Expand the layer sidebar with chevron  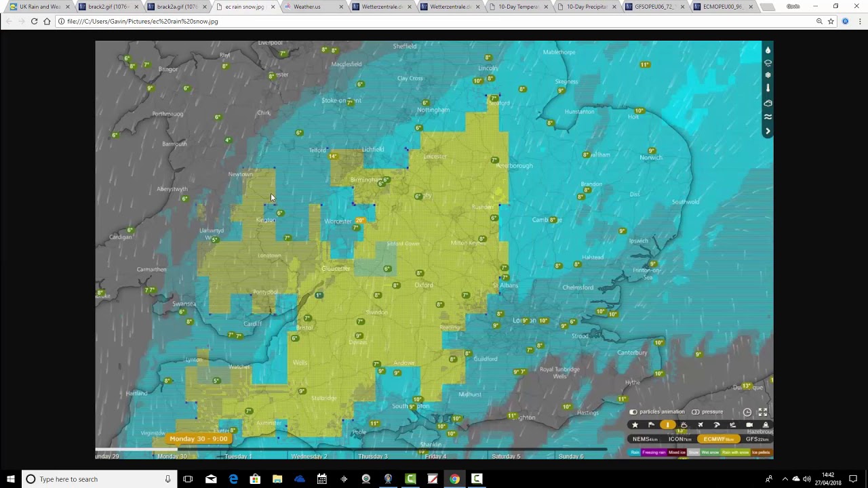point(768,131)
